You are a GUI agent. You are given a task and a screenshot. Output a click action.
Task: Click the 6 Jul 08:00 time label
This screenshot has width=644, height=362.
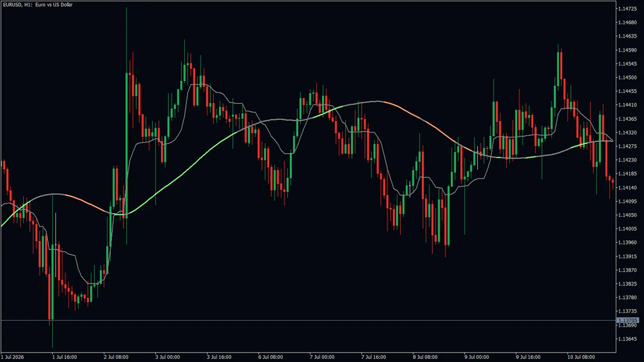(x=270, y=357)
